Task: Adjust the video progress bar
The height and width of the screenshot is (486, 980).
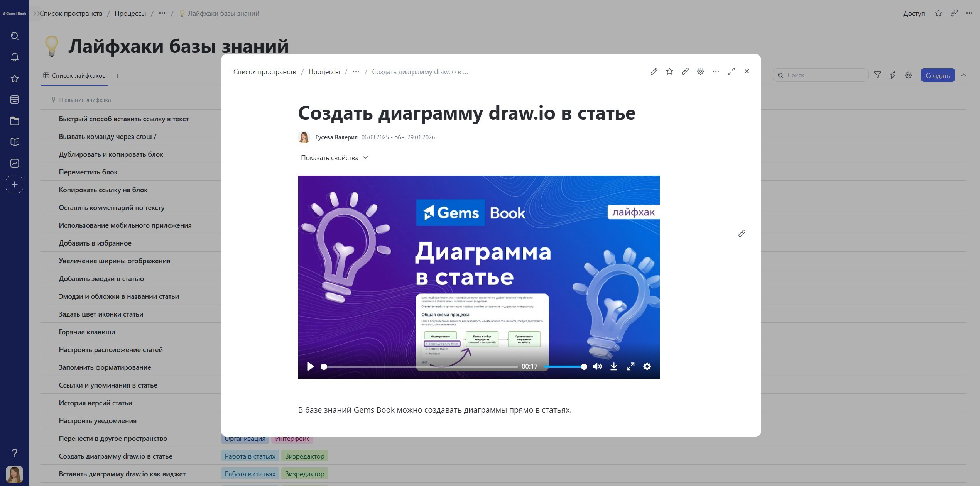Action: pyautogui.click(x=419, y=367)
